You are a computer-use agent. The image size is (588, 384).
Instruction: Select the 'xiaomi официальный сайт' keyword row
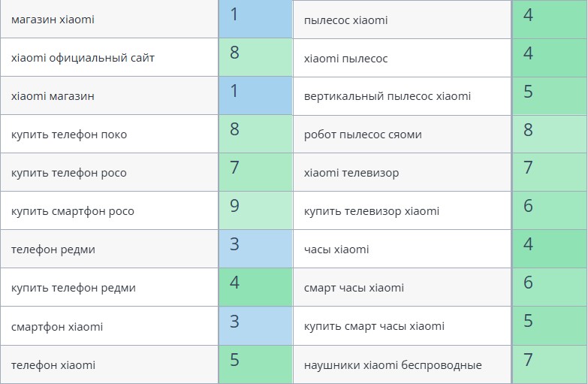[83, 58]
